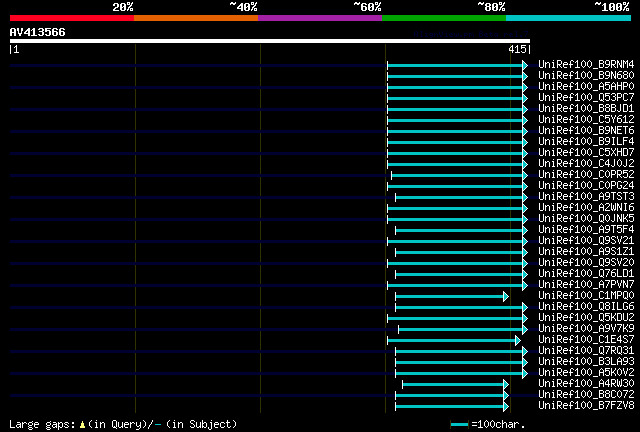The width and height of the screenshot is (640, 432).
Task: Click the red 20% identity legend segment
Action: (72, 18)
